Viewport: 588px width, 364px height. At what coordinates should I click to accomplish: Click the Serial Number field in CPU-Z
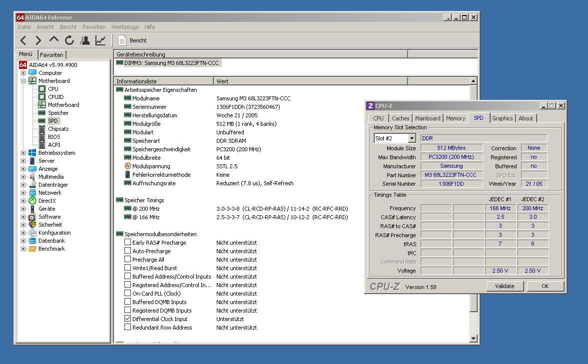pyautogui.click(x=451, y=184)
